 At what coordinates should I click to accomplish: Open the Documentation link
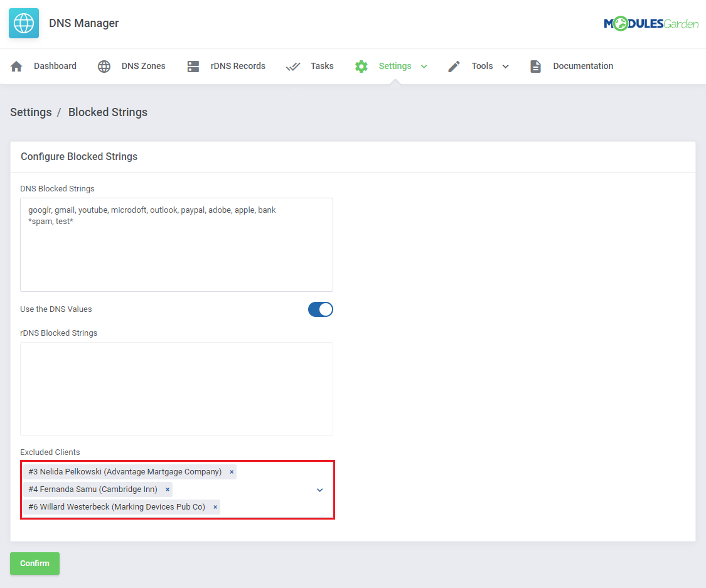[583, 66]
